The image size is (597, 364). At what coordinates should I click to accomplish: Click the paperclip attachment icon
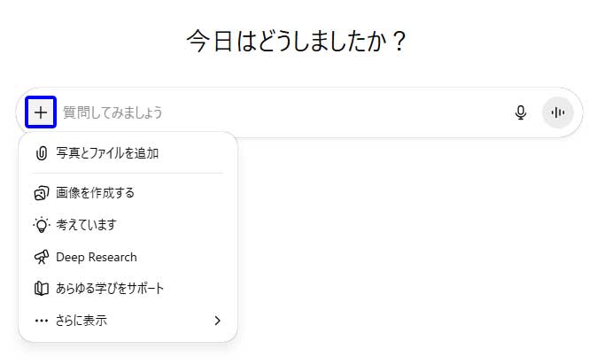41,153
